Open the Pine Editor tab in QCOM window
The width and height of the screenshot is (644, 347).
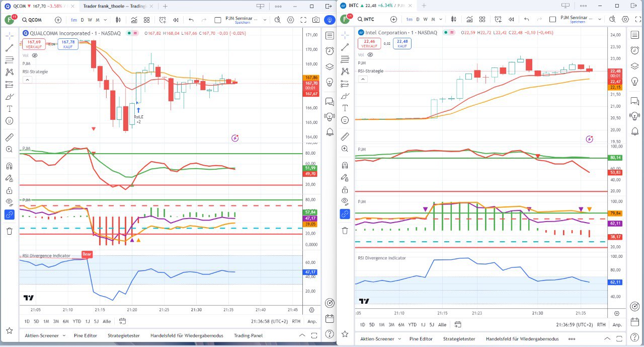tap(84, 335)
